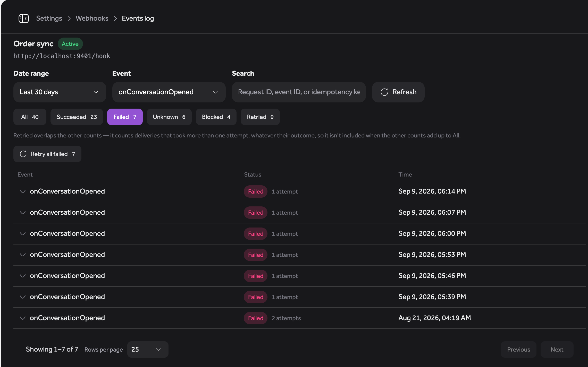Viewport: 588px width, 367px height.
Task: Click 'Sep 9, 2026, 06:07 PM' timestamp
Action: 432,213
